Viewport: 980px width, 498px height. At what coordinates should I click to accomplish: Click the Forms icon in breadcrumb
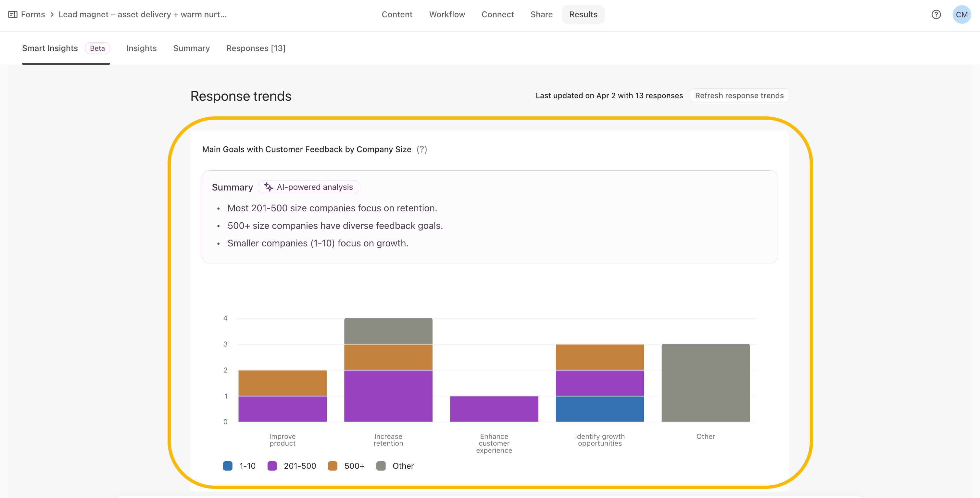[13, 15]
